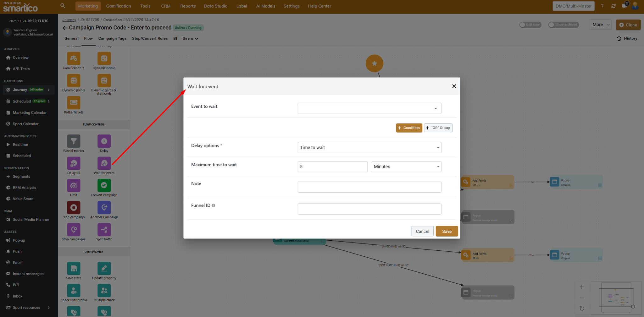The image size is (644, 317).
Task: Click the Note input field
Action: coord(369,187)
